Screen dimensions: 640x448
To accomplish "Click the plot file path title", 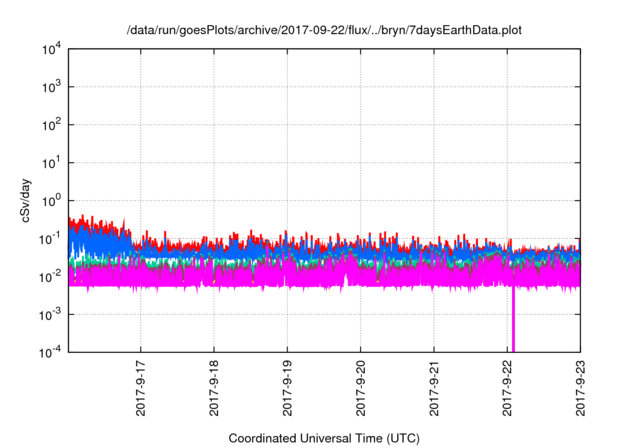I will pos(324,30).
